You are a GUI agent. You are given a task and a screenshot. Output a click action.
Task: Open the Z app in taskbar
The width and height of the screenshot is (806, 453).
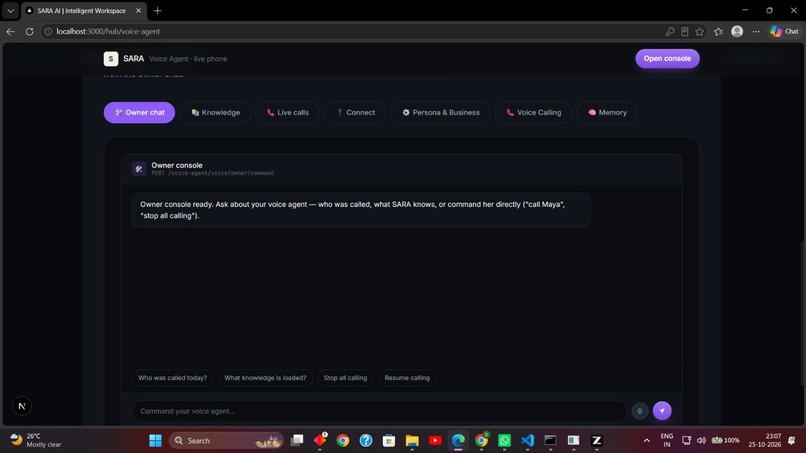click(x=596, y=441)
